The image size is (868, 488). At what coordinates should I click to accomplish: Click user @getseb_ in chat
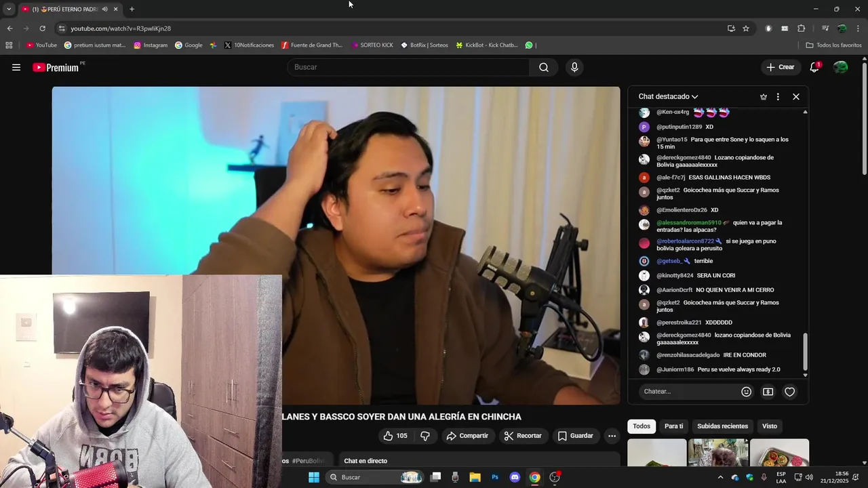669,261
